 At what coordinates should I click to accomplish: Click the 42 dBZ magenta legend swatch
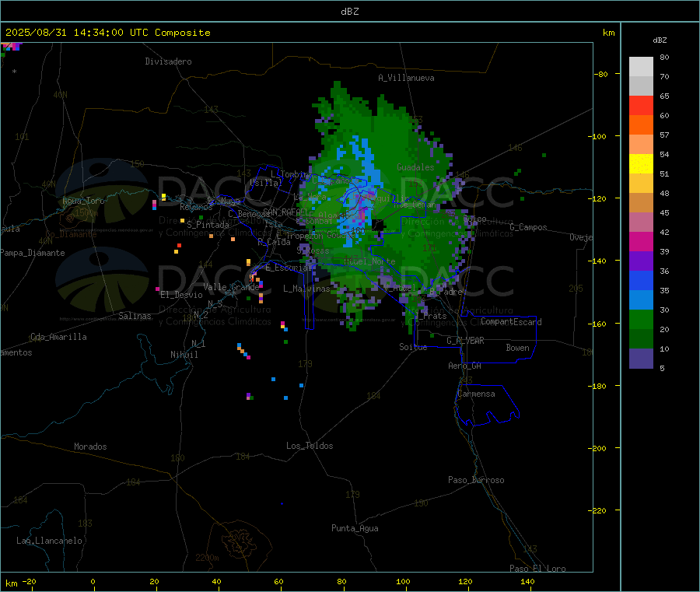tap(641, 241)
